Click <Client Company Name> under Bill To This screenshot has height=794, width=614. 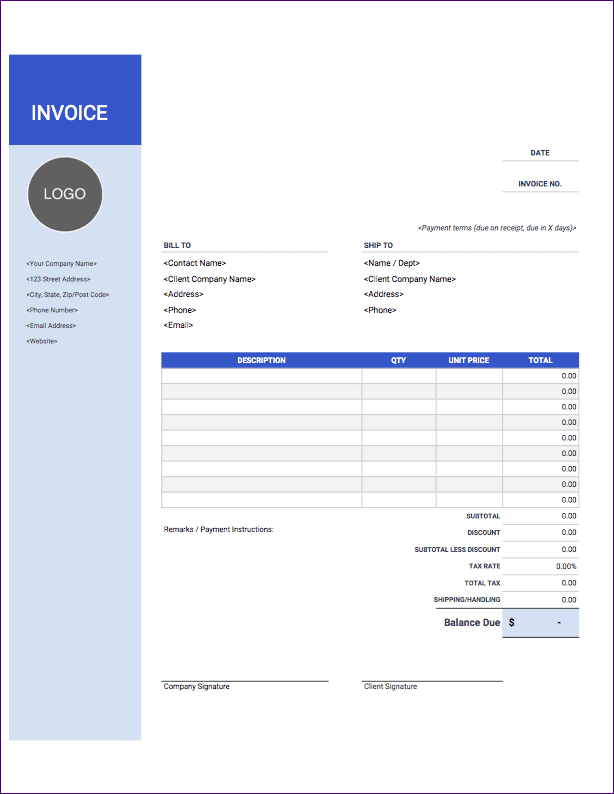point(210,279)
